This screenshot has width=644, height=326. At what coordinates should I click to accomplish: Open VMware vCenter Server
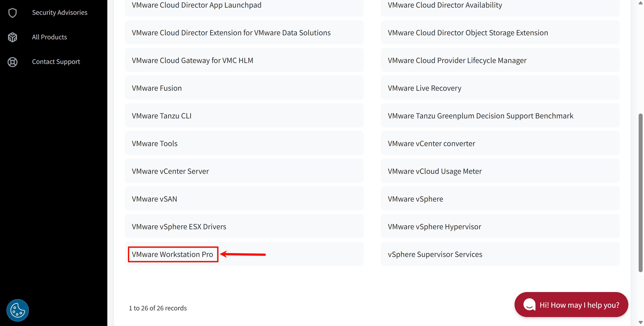(170, 171)
